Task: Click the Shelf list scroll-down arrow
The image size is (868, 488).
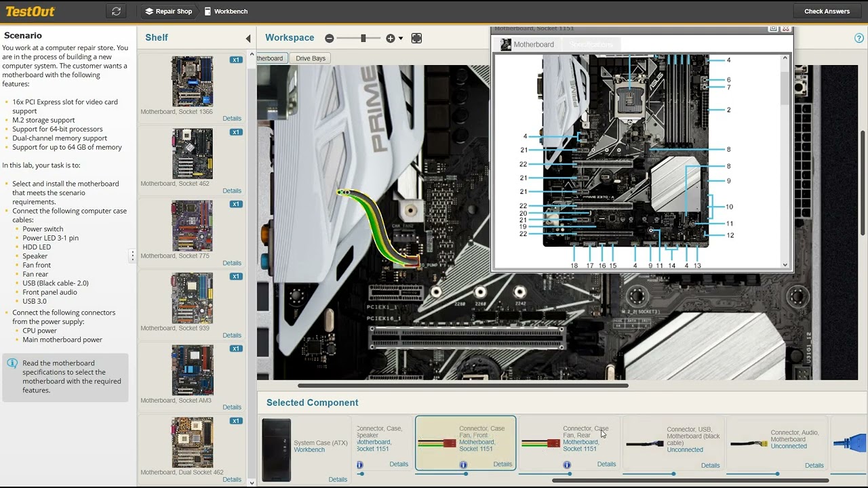Action: [252, 483]
